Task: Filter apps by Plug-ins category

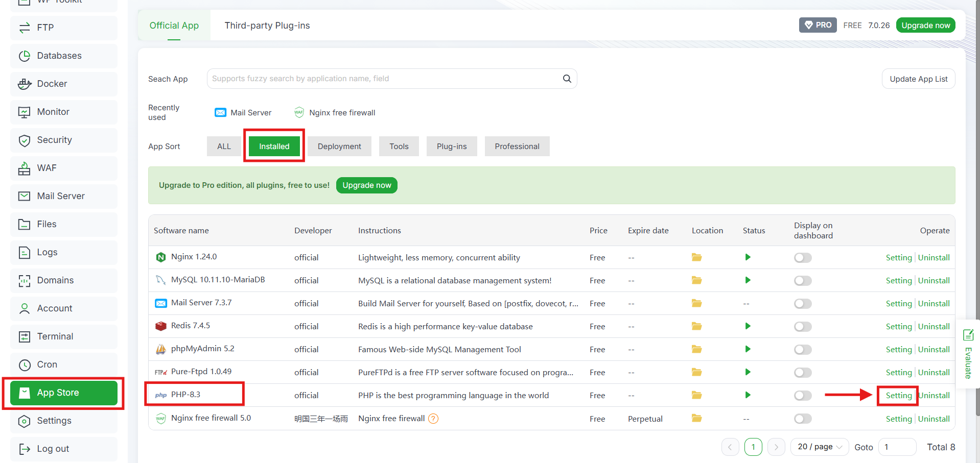Action: [452, 147]
